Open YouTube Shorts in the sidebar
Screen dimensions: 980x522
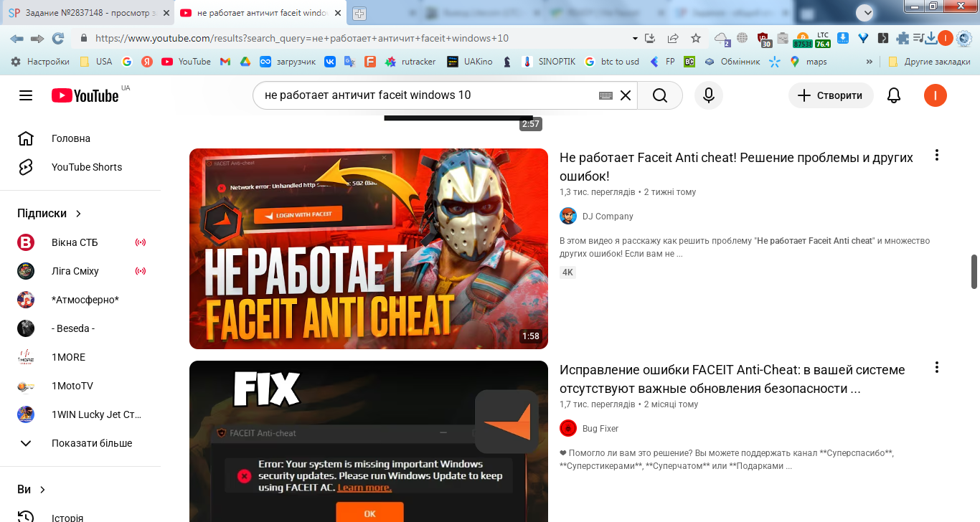[80, 167]
